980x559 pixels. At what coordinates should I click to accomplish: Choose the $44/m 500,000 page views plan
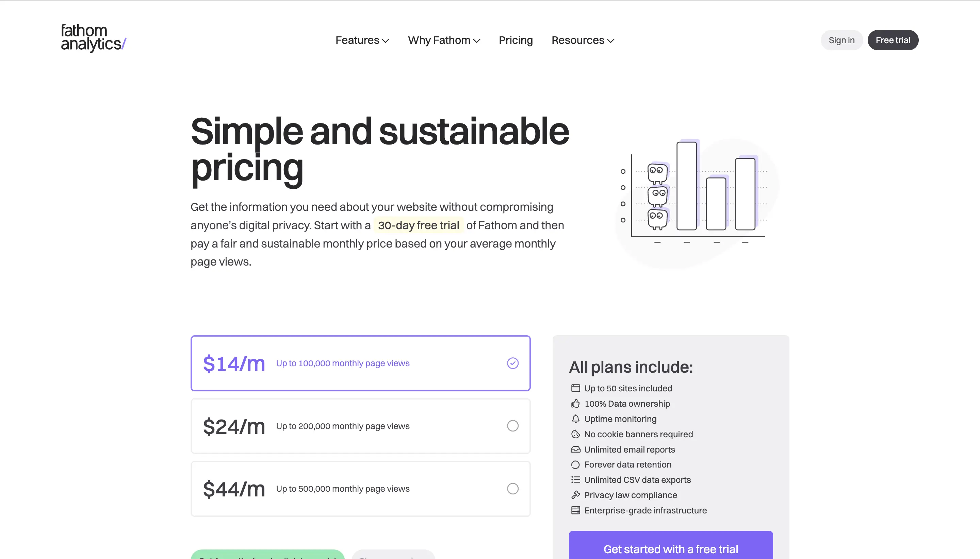(512, 488)
